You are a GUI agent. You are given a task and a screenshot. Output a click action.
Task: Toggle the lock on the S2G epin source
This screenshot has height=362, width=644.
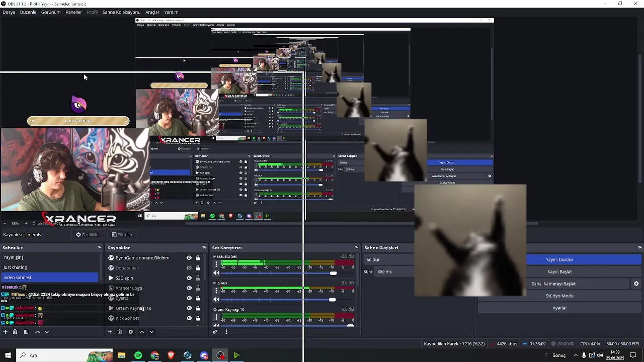coord(198,278)
